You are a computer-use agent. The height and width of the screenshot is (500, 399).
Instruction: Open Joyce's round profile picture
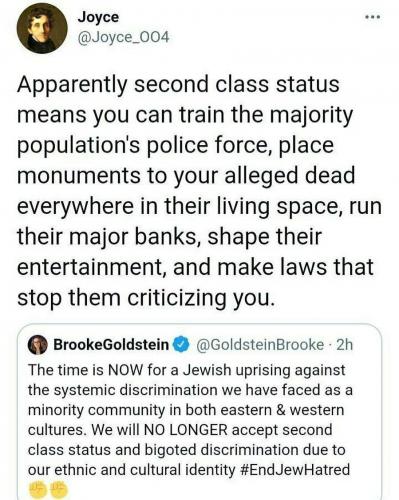[x=42, y=28]
